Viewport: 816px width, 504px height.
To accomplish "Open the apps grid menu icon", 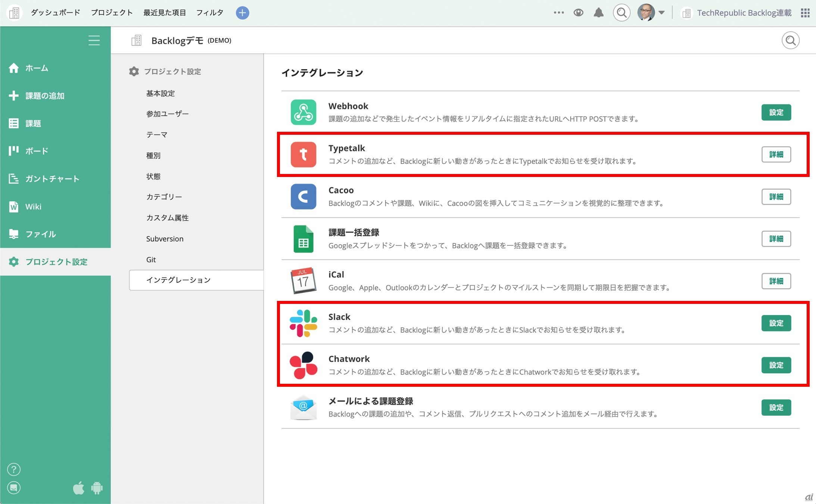I will pyautogui.click(x=805, y=13).
